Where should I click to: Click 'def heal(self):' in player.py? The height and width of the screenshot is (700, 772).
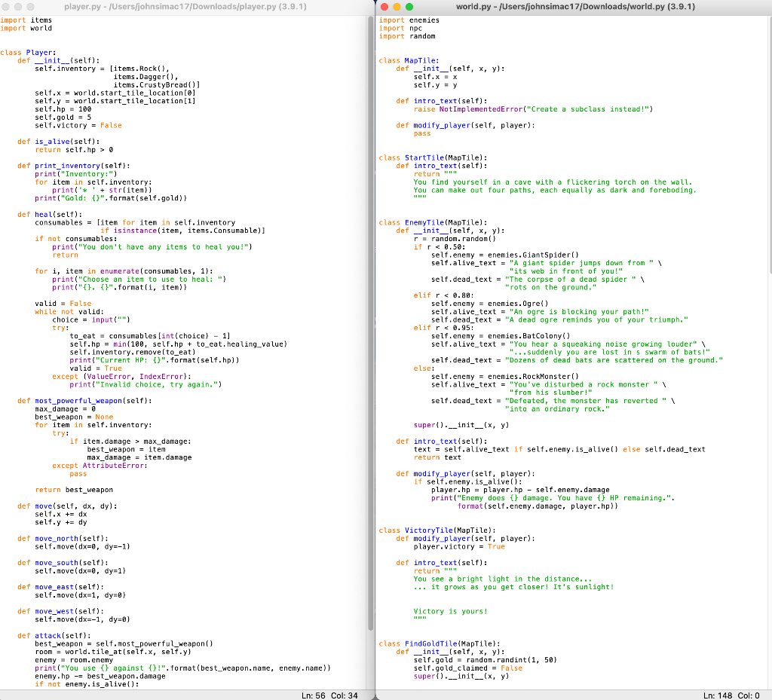coord(50,215)
